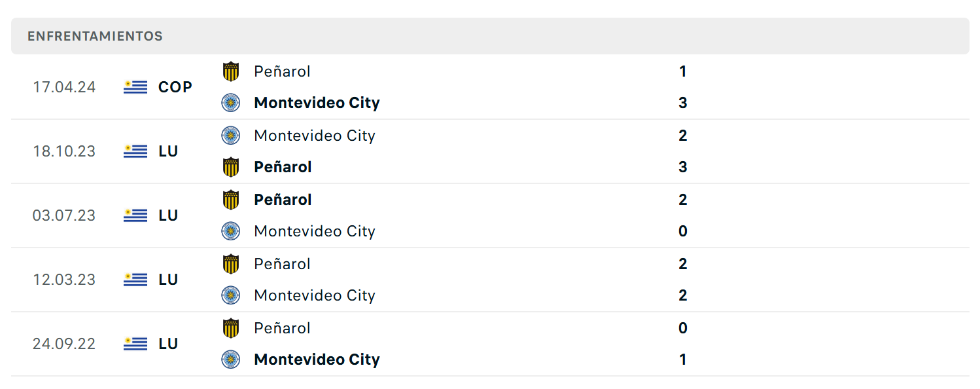The image size is (980, 389).
Task: Click Montevideo City score 3 on 17.04.24
Action: coord(683,103)
